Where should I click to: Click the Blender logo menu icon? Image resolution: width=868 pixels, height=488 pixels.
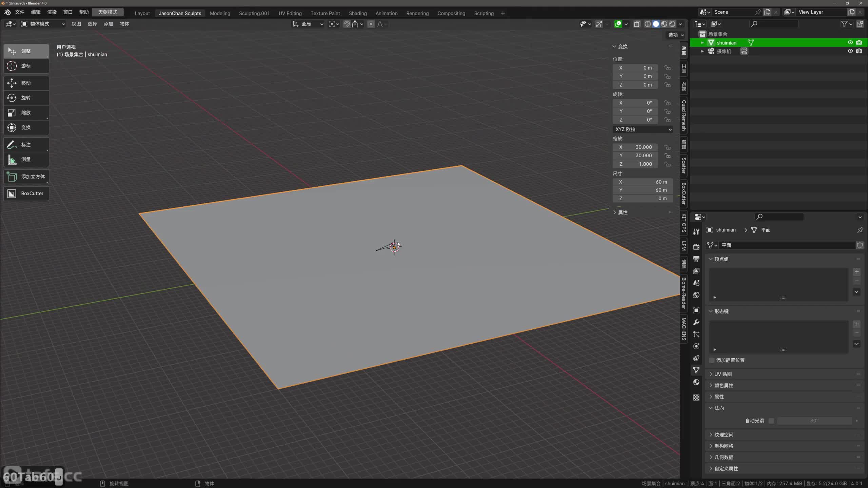[x=7, y=12]
